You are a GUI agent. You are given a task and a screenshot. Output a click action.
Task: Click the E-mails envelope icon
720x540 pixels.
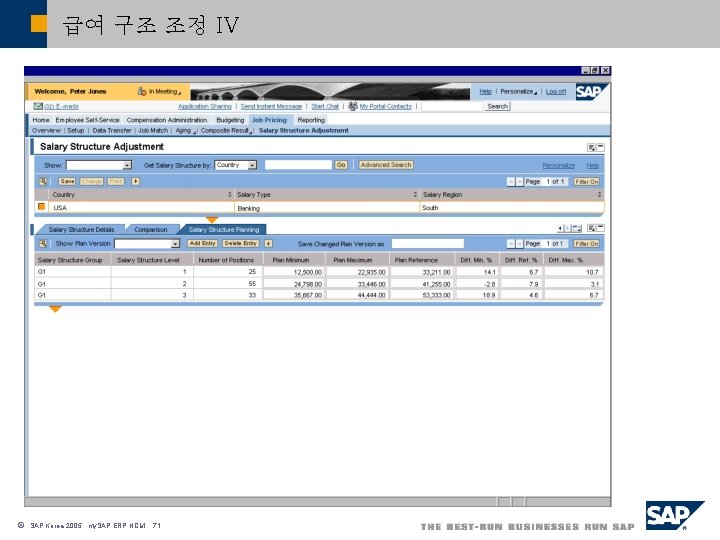(x=38, y=106)
